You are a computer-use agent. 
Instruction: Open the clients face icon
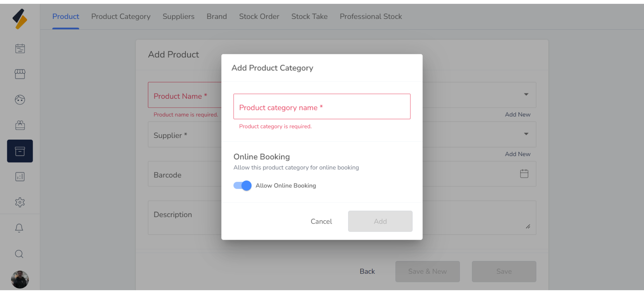[x=20, y=100]
